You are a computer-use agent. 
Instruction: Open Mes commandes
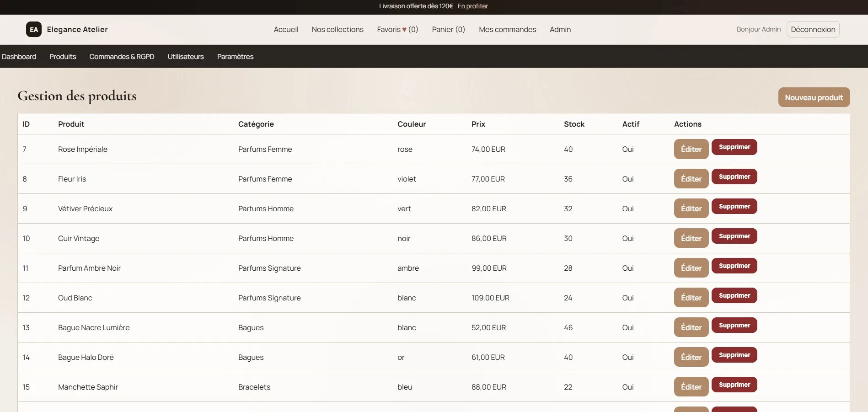coord(507,29)
